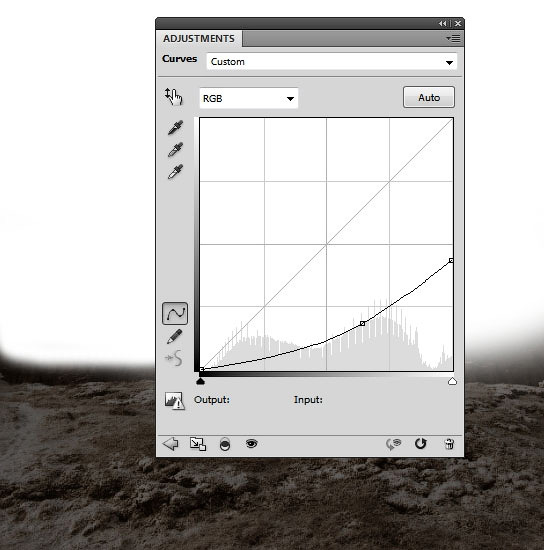544x550 pixels.
Task: Click the Auto button
Action: click(429, 97)
